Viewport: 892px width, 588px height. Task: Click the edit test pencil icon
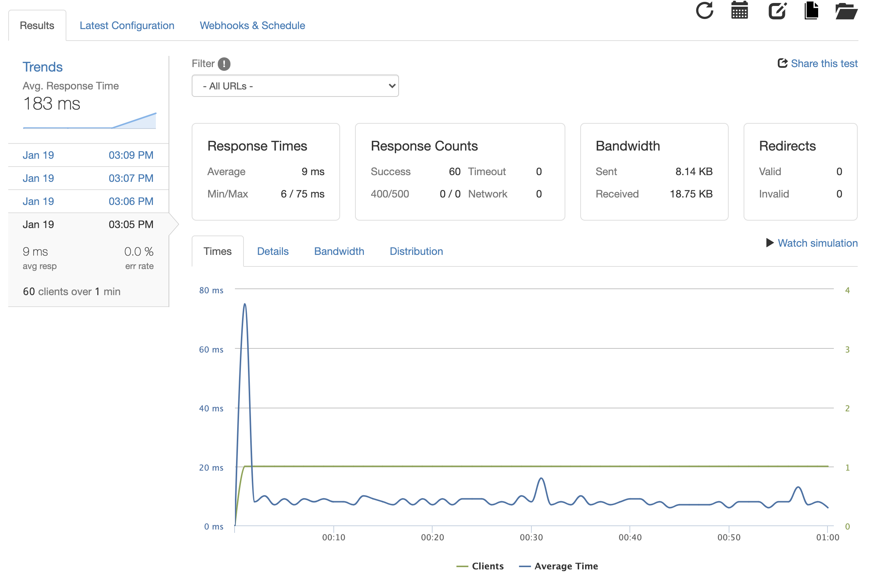coord(778,10)
